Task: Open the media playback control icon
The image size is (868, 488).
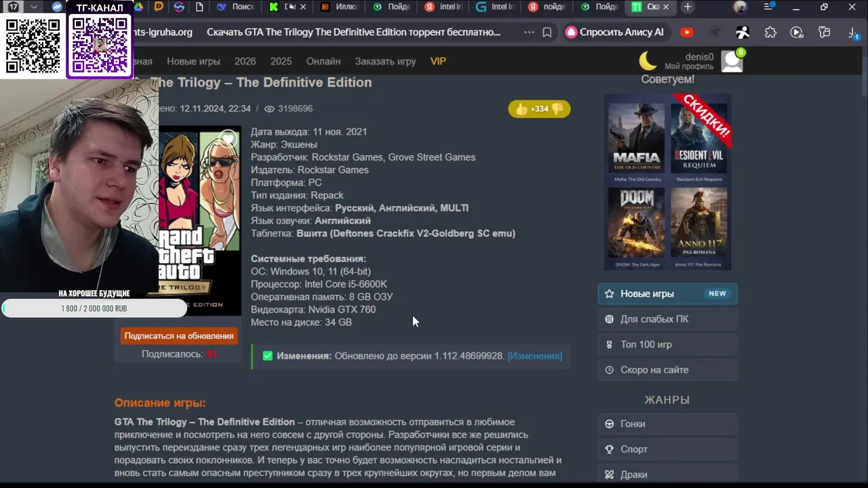Action: point(797,32)
